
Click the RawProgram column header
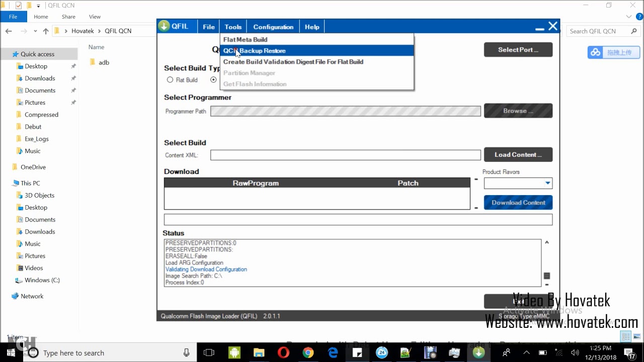pyautogui.click(x=256, y=183)
